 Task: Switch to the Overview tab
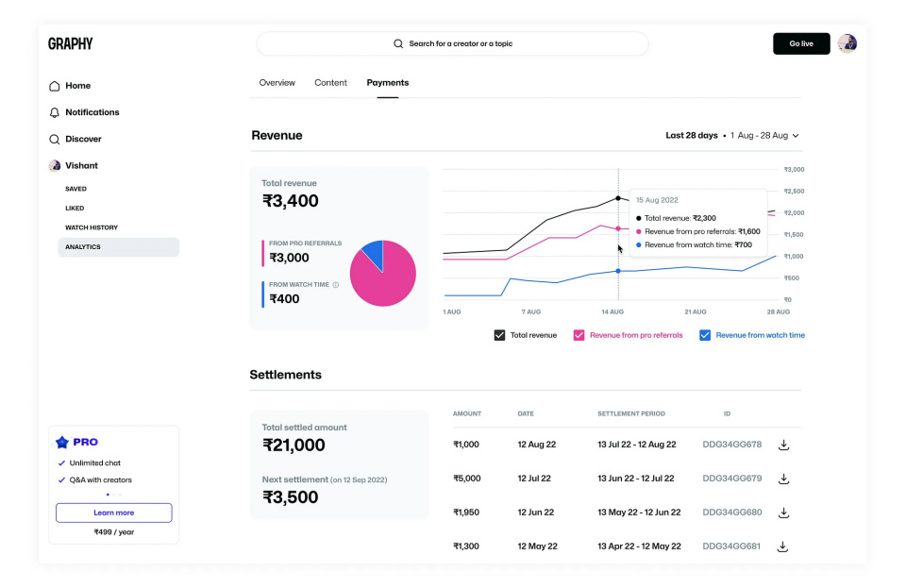click(x=277, y=83)
